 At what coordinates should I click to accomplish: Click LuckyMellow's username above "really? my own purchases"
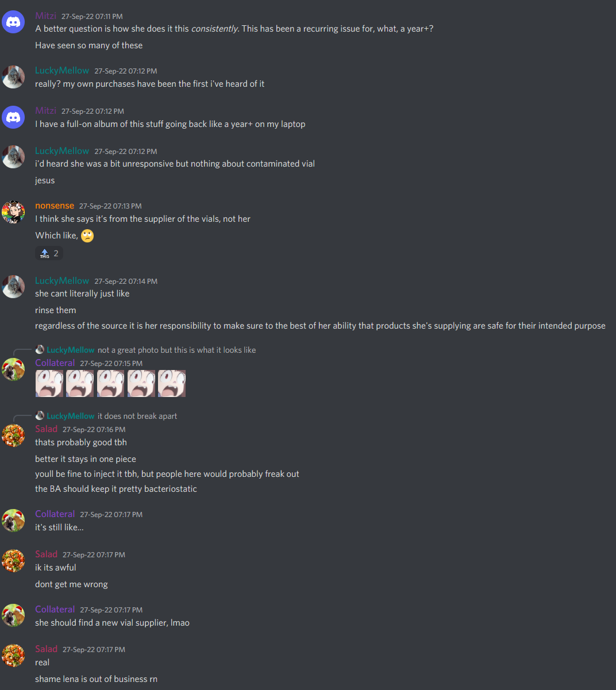click(x=62, y=71)
